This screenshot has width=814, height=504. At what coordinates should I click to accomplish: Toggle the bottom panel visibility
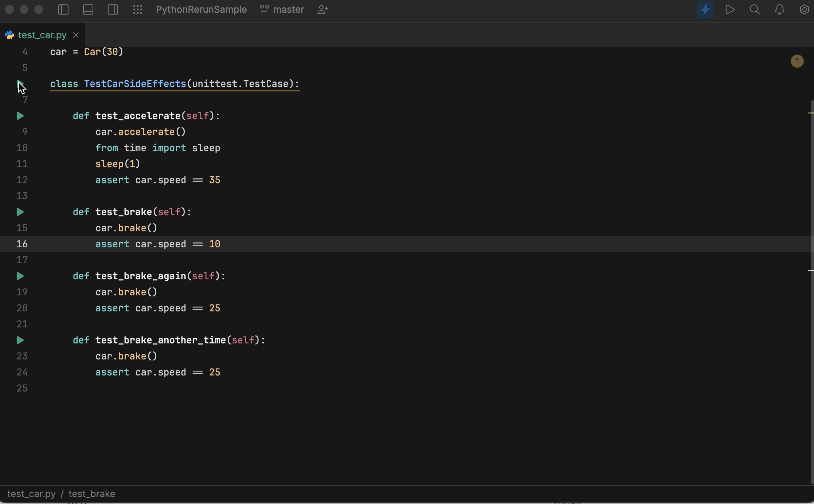[x=88, y=9]
